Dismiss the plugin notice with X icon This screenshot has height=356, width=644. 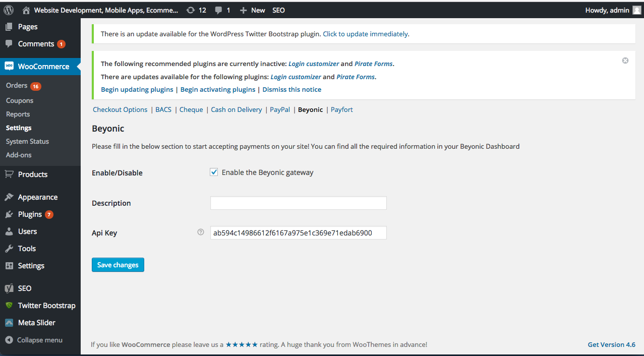pyautogui.click(x=625, y=61)
